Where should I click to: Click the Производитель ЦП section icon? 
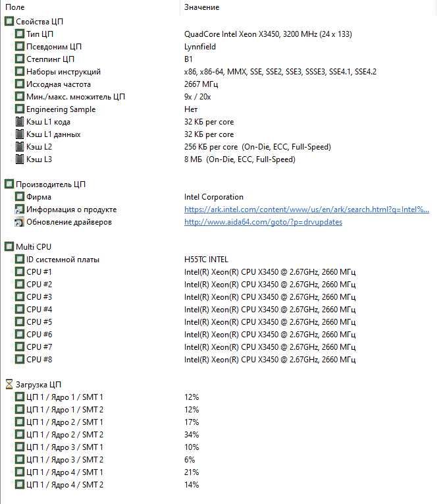click(x=9, y=184)
